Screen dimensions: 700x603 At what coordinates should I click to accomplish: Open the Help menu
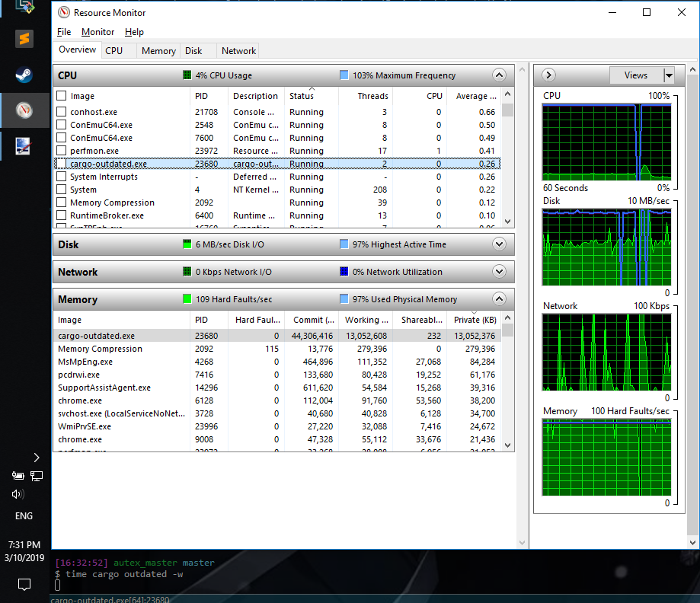tap(134, 32)
